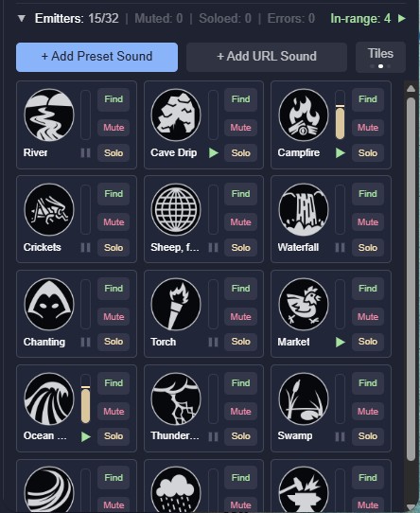Click Add Preset Sound button
Screen dimensions: 420x513
(x=96, y=57)
